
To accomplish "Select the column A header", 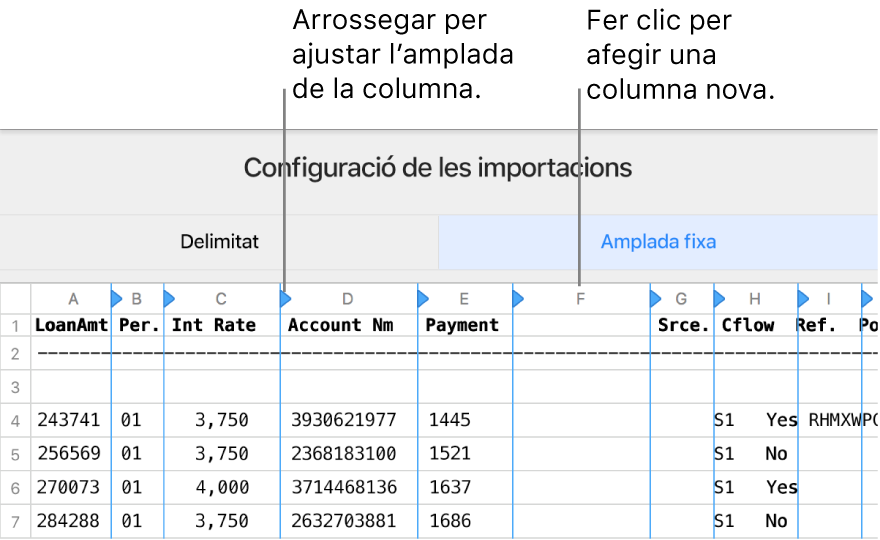I will (72, 298).
